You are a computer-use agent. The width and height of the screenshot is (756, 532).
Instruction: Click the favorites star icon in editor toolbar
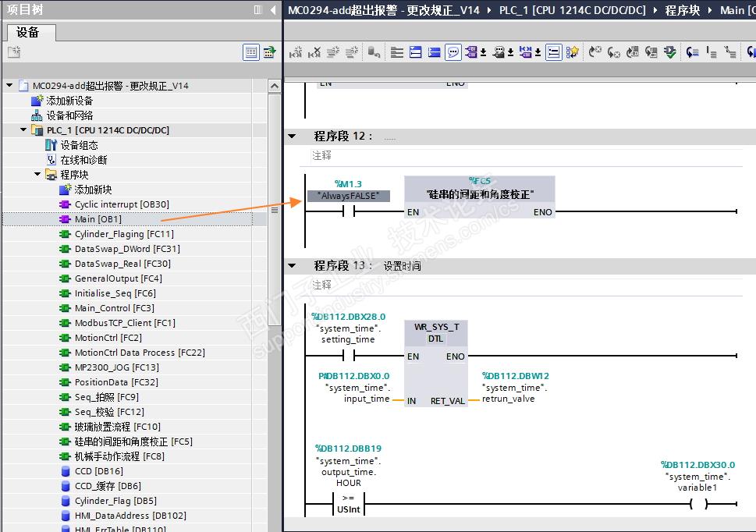[572, 52]
